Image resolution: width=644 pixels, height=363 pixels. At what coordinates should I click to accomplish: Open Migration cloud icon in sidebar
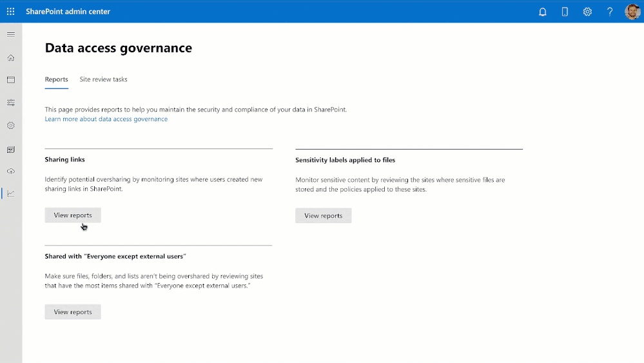[11, 171]
